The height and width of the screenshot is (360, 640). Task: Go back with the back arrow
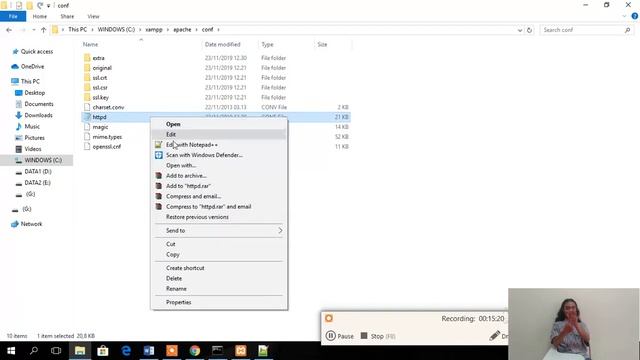pos(9,30)
